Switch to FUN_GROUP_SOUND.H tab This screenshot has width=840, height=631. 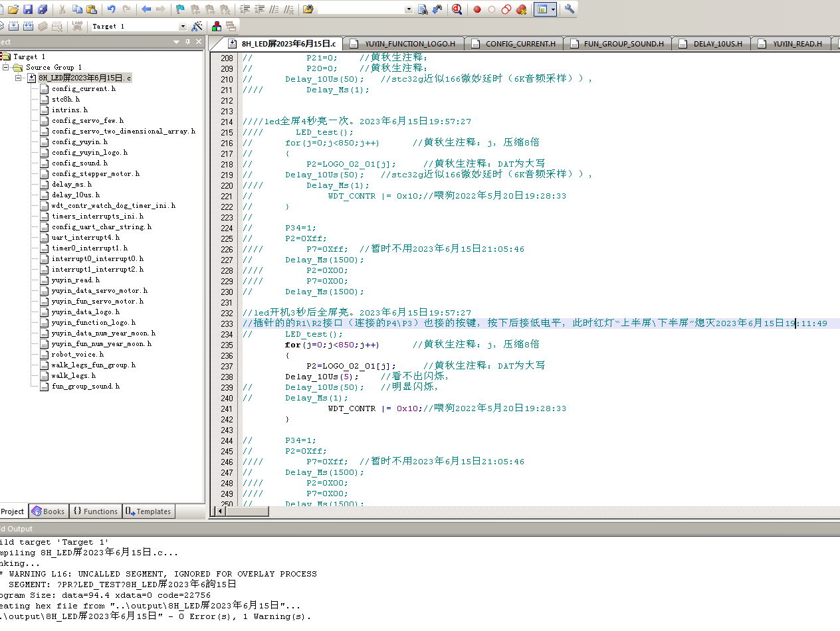coord(617,44)
